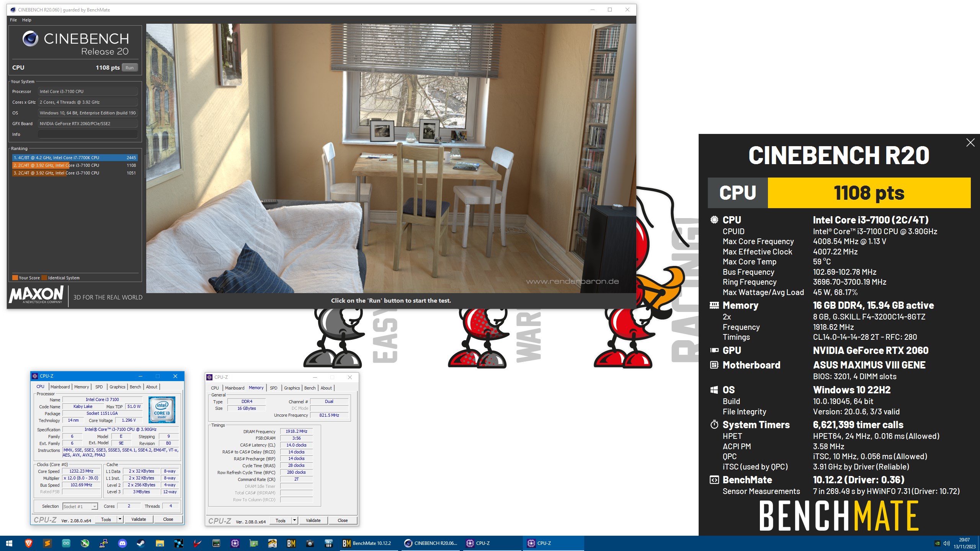Click FSB:DRAM ratio value 3:56
The width and height of the screenshot is (980, 551).
(x=296, y=438)
